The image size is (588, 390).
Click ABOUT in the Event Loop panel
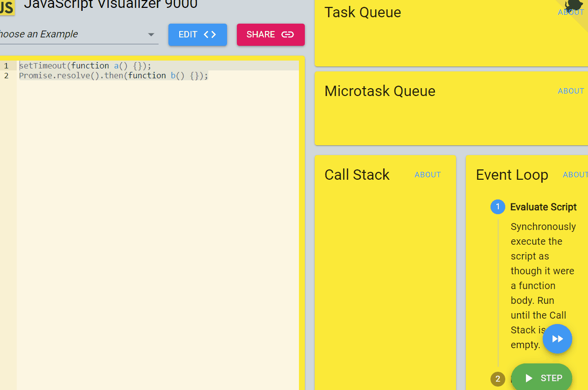coord(575,174)
